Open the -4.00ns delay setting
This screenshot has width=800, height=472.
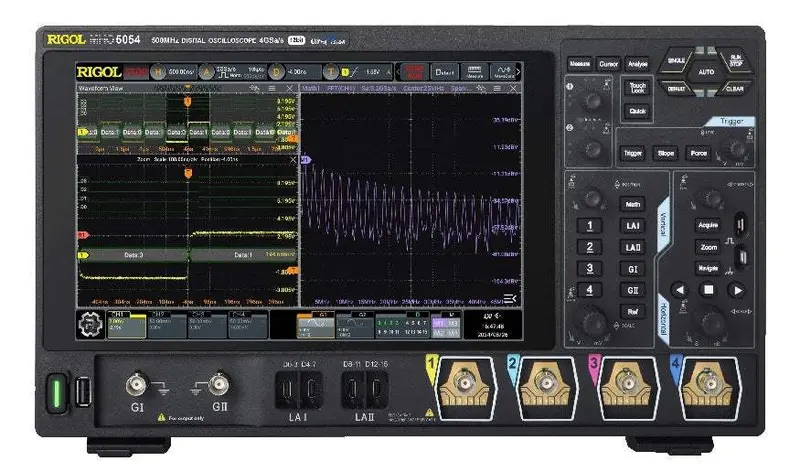point(298,72)
